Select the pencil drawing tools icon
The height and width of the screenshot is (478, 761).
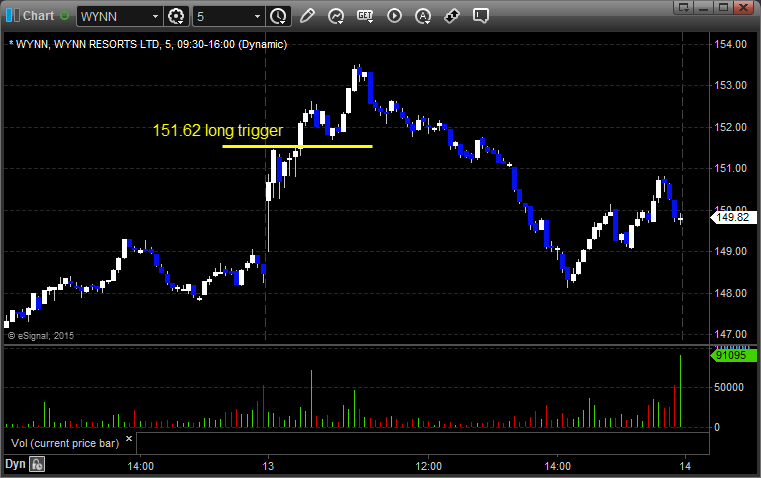tap(307, 16)
